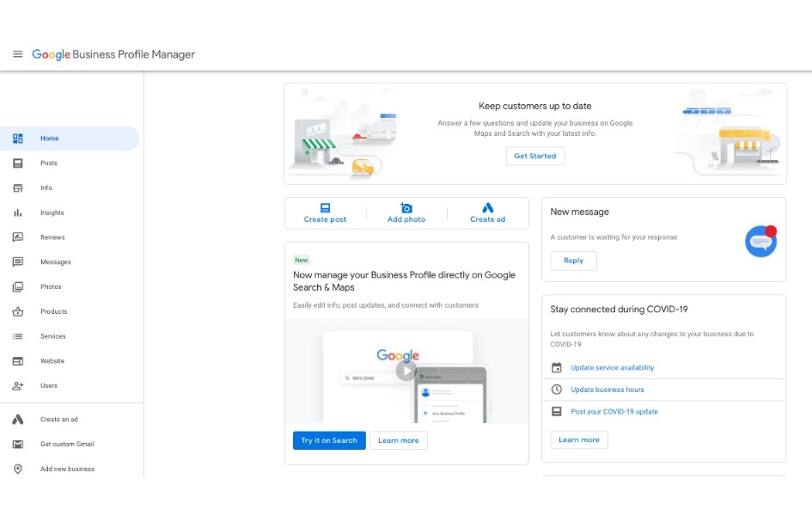The image size is (812, 516).
Task: Open the Update business hours link
Action: pos(607,390)
